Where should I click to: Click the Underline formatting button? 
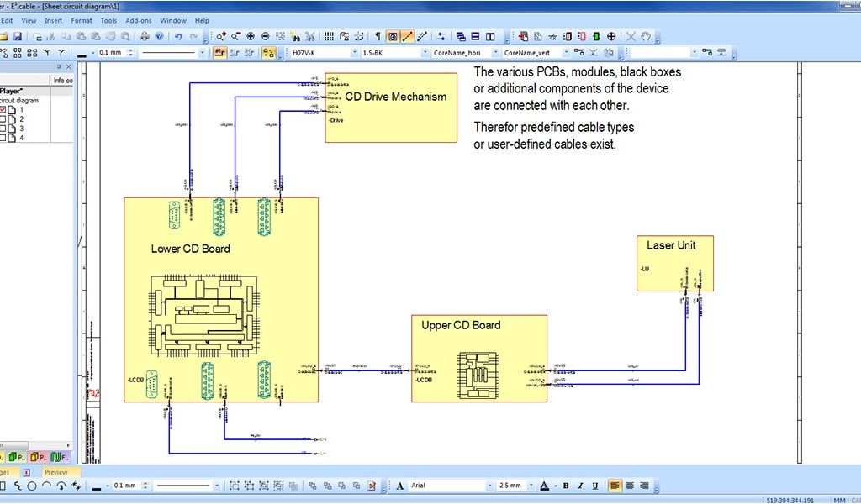[595, 486]
